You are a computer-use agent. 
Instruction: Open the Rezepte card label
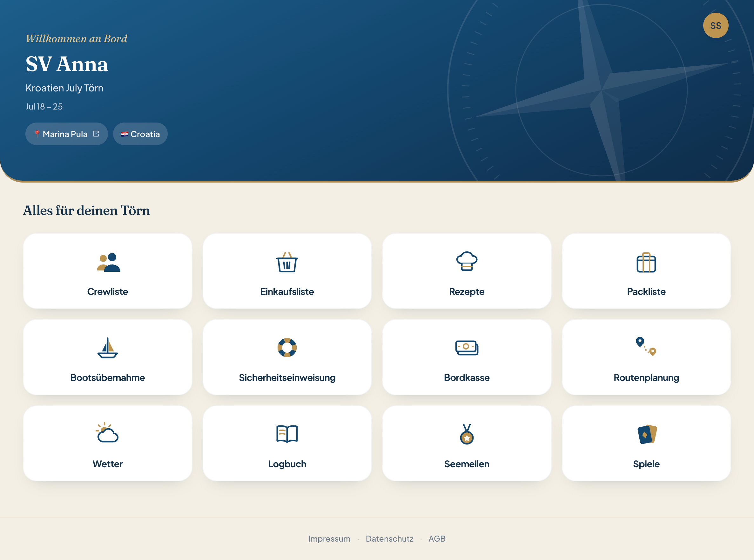467,292
